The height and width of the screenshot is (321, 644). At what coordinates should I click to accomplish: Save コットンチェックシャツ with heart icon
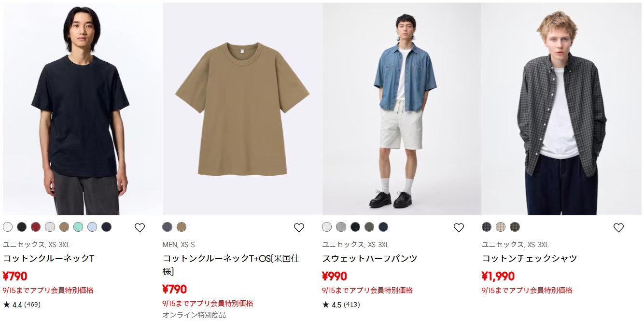tap(618, 228)
